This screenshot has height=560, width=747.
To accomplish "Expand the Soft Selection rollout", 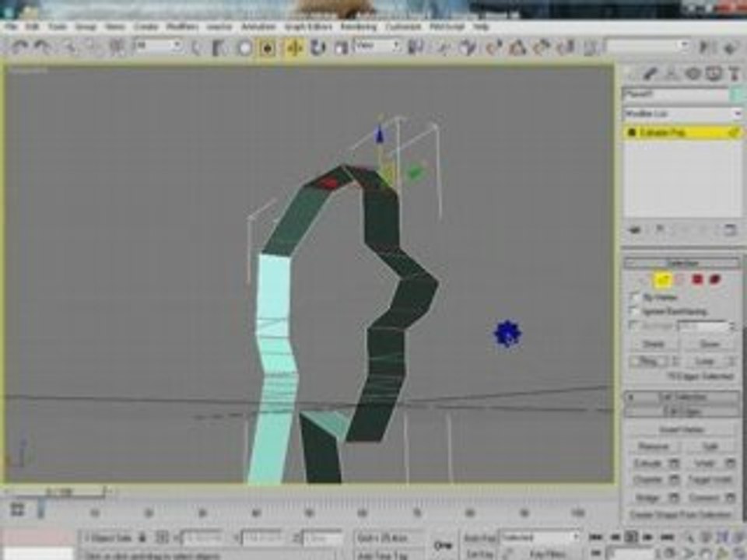I will [682, 397].
